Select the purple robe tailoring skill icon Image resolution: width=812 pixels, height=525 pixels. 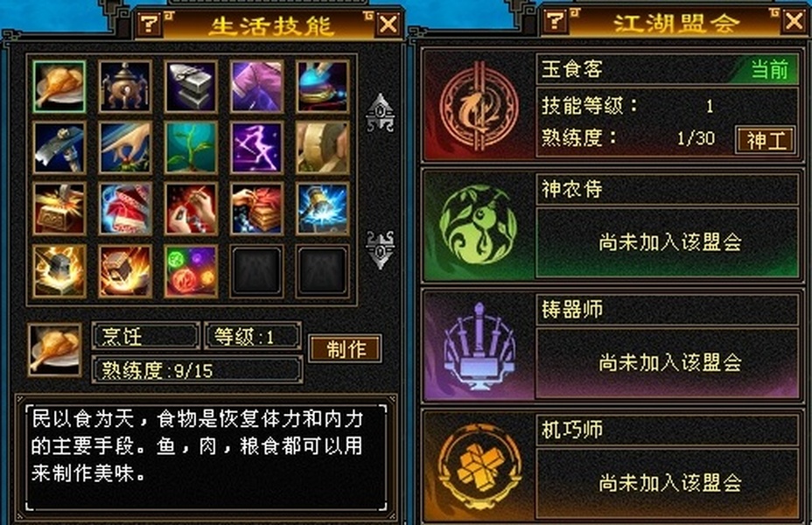tap(257, 86)
